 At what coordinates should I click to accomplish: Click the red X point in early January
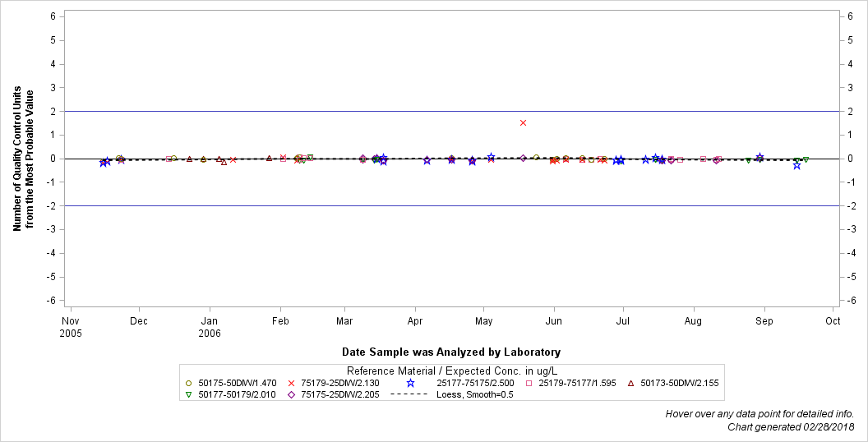(x=233, y=159)
